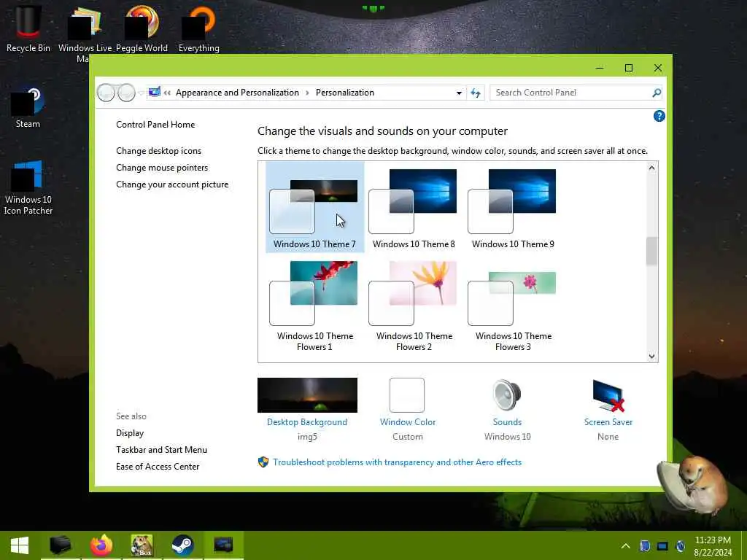The image size is (747, 560).
Task: Apply Windows 10 Theme 9
Action: click(513, 208)
